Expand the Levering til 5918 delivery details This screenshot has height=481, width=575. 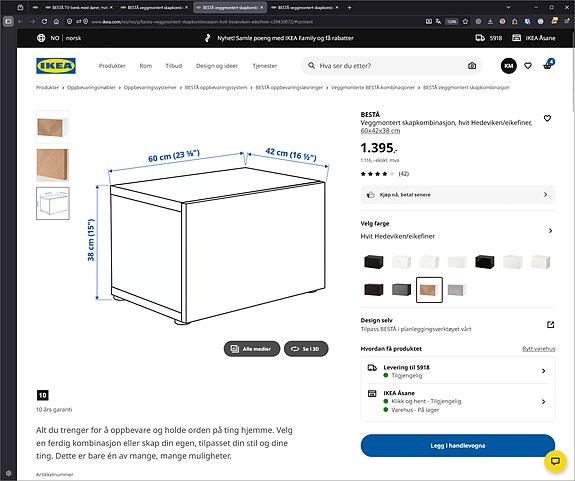[458, 371]
